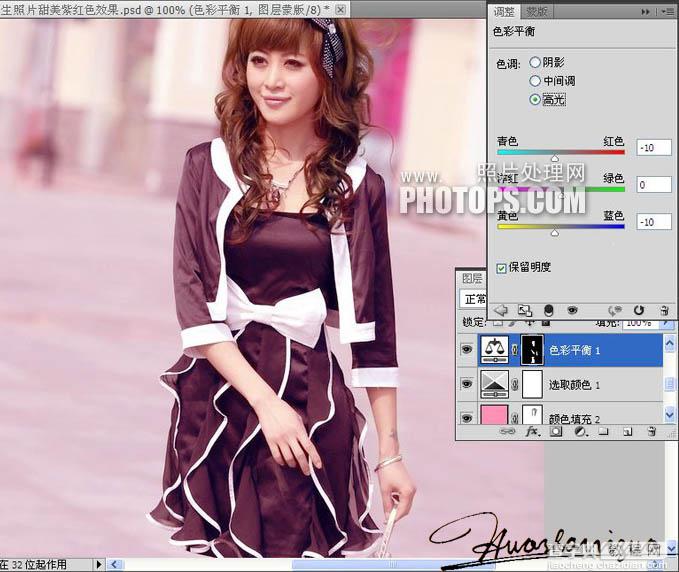679x572 pixels.
Task: Select the 中间调 tone radio button
Action: (535, 81)
